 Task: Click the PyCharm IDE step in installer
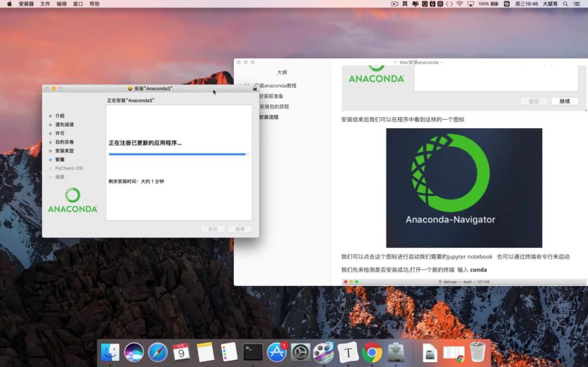tap(69, 168)
